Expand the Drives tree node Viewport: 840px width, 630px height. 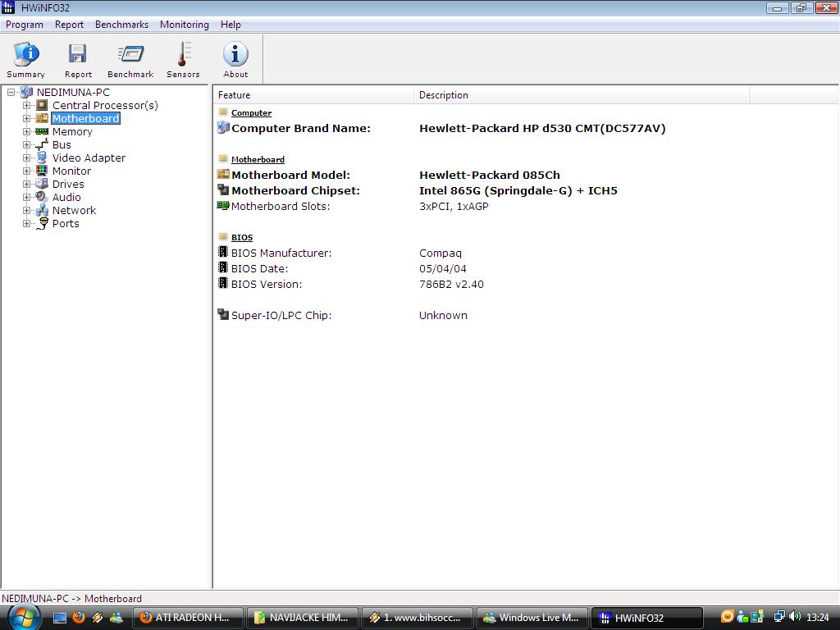pos(26,185)
